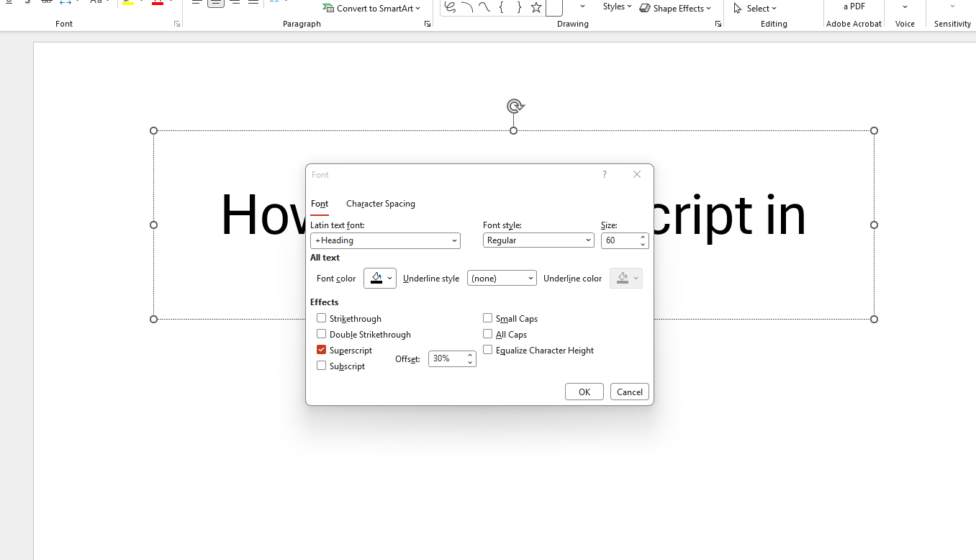This screenshot has height=560, width=976.
Task: Select the scribble freeform shape
Action: [450, 7]
